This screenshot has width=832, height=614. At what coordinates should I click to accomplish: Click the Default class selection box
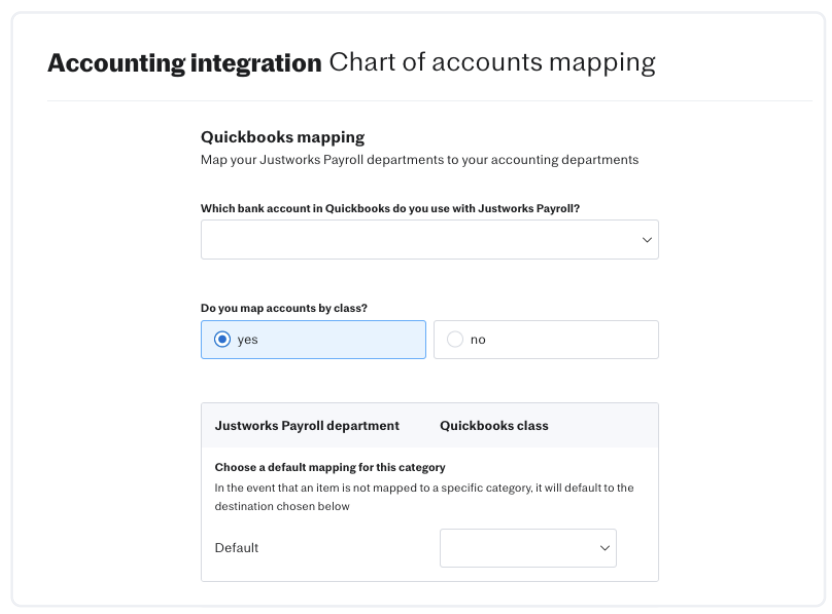tap(528, 548)
